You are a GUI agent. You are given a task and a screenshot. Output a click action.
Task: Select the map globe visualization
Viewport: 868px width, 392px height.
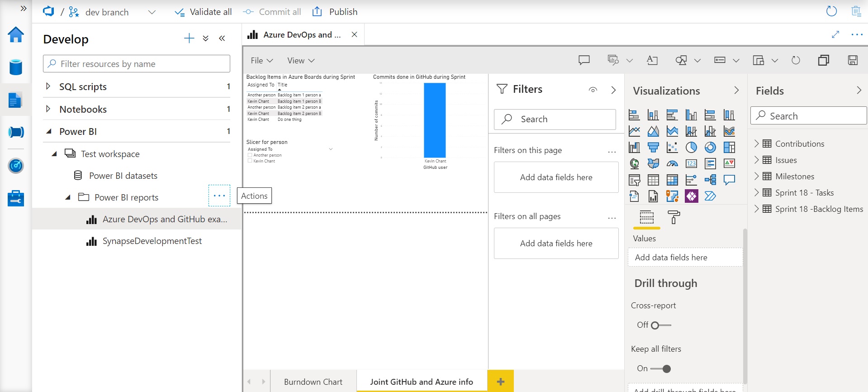634,163
